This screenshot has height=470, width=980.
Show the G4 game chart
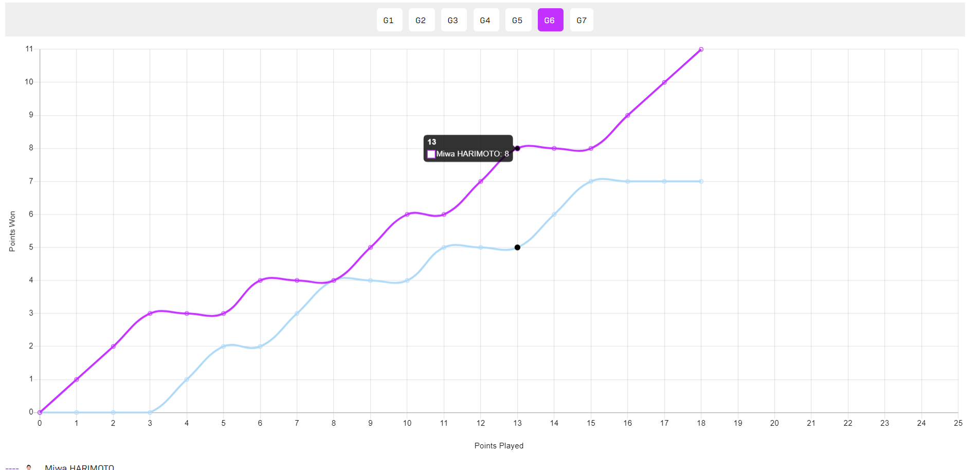click(485, 20)
